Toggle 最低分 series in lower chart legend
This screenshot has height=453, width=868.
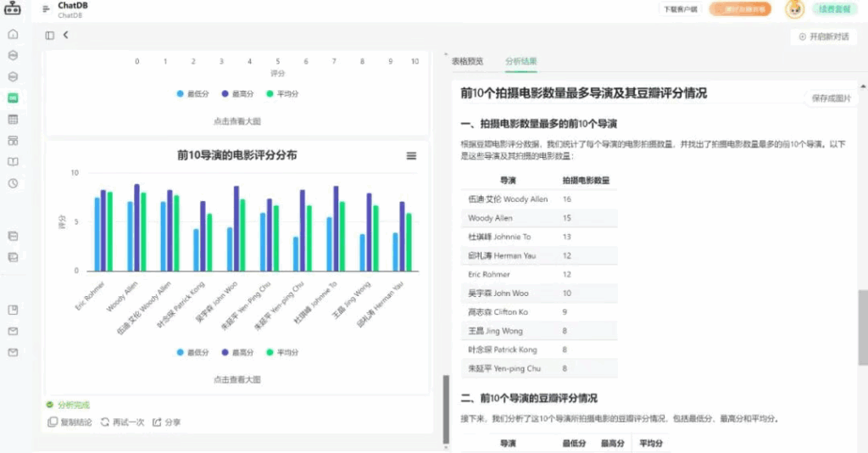[193, 352]
